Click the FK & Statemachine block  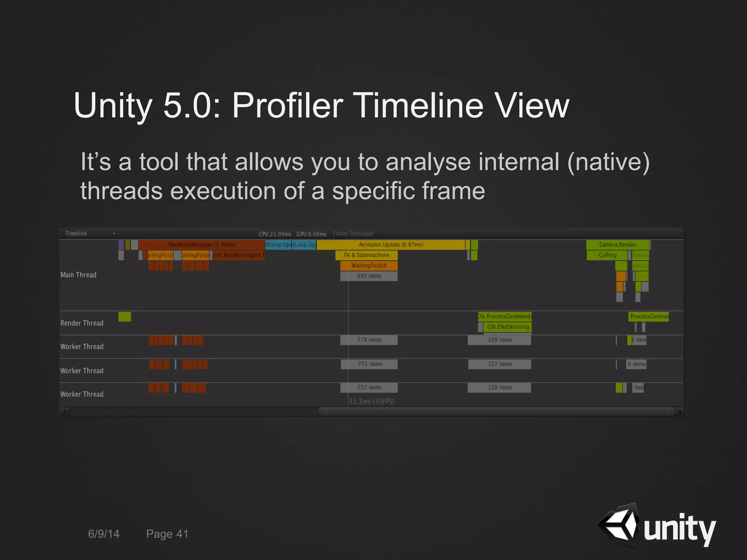[367, 255]
